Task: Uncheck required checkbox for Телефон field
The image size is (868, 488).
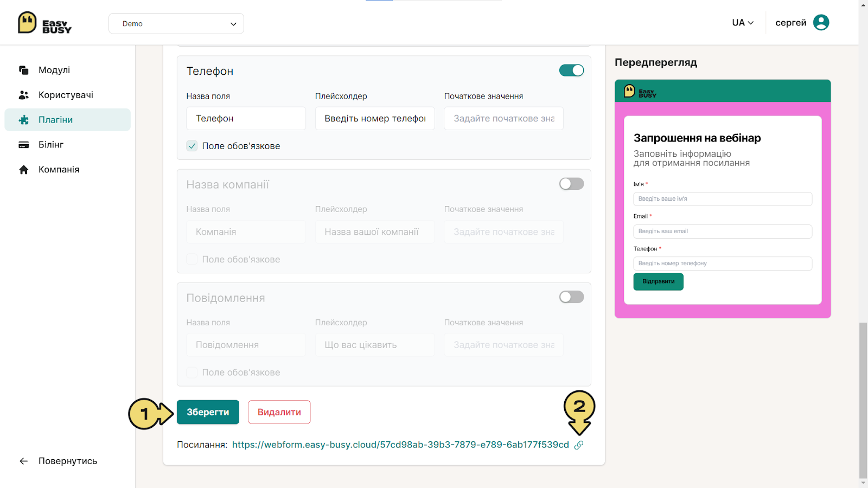Action: click(x=192, y=146)
